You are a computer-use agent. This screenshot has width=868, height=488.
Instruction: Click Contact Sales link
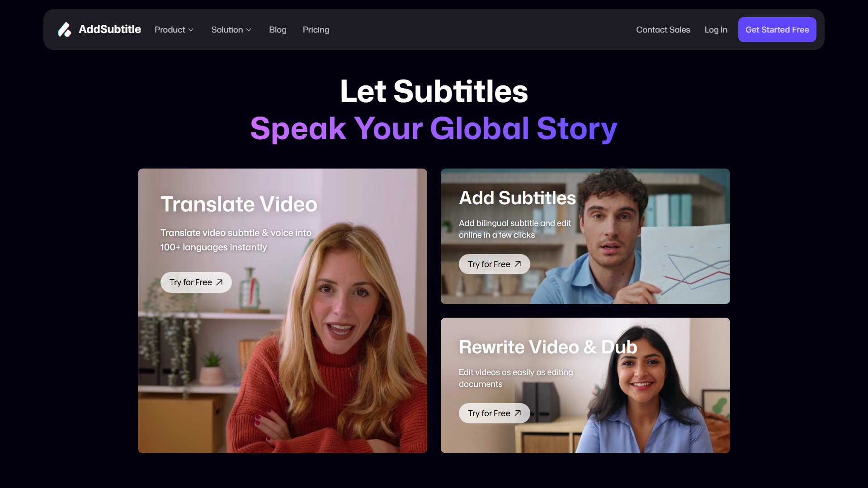[663, 30]
